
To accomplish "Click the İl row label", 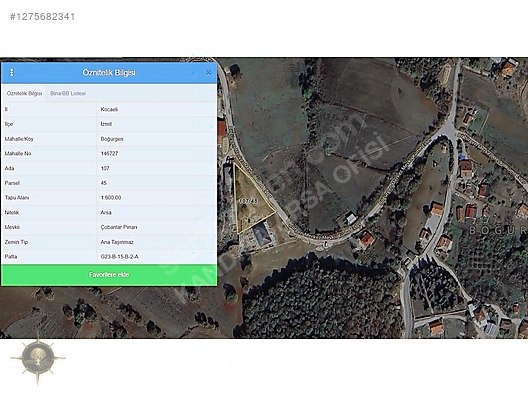I will tap(6, 109).
